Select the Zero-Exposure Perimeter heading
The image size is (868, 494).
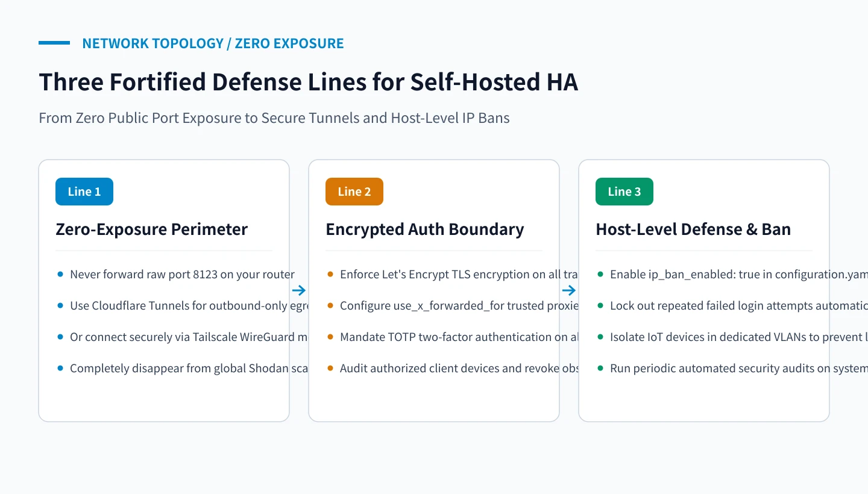point(152,230)
